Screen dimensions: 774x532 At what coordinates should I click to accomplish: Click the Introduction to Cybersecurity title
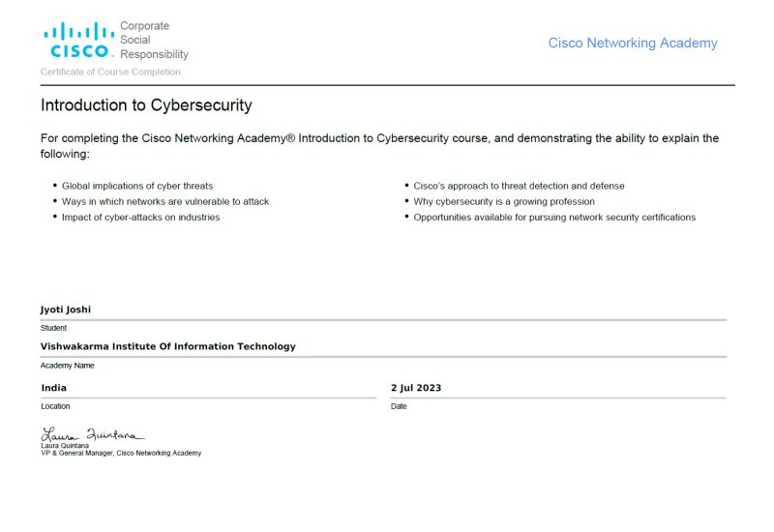click(x=146, y=105)
